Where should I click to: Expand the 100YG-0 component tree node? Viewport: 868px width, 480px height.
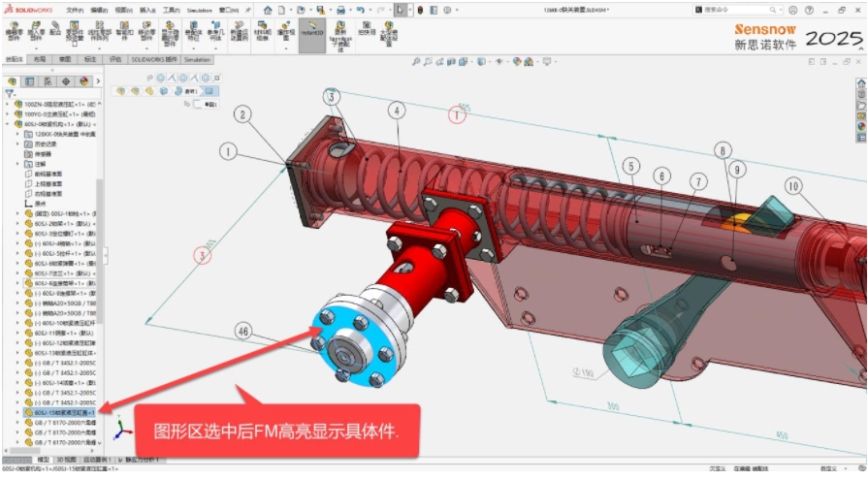[x=7, y=113]
